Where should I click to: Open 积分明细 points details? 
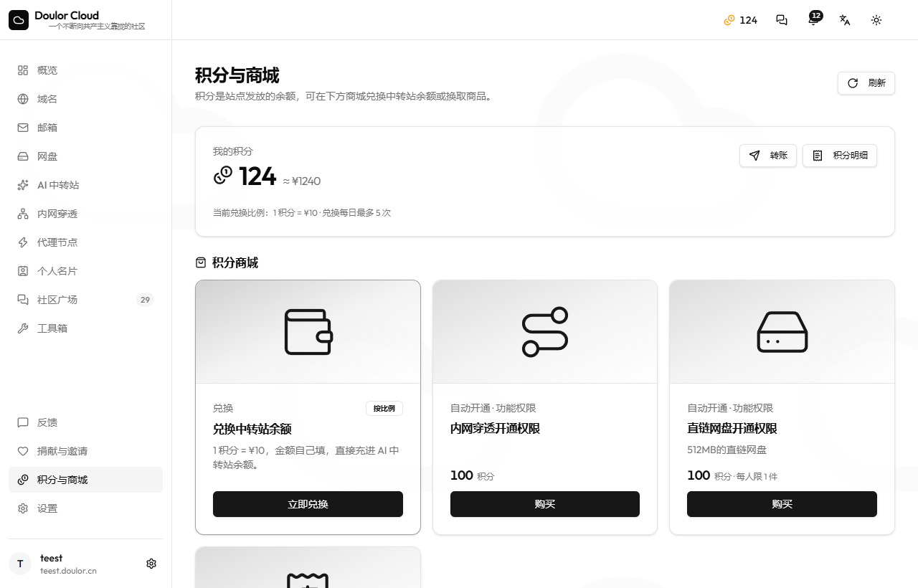point(840,156)
